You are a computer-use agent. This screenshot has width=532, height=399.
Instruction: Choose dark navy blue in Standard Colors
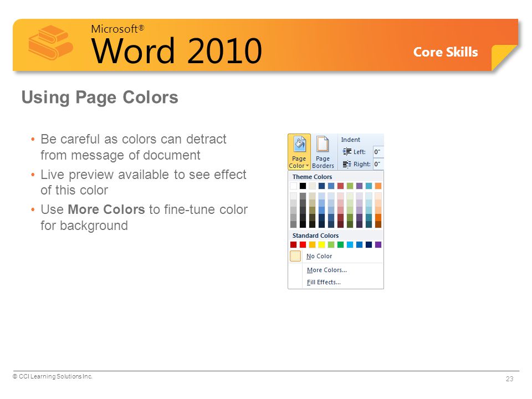[369, 244]
